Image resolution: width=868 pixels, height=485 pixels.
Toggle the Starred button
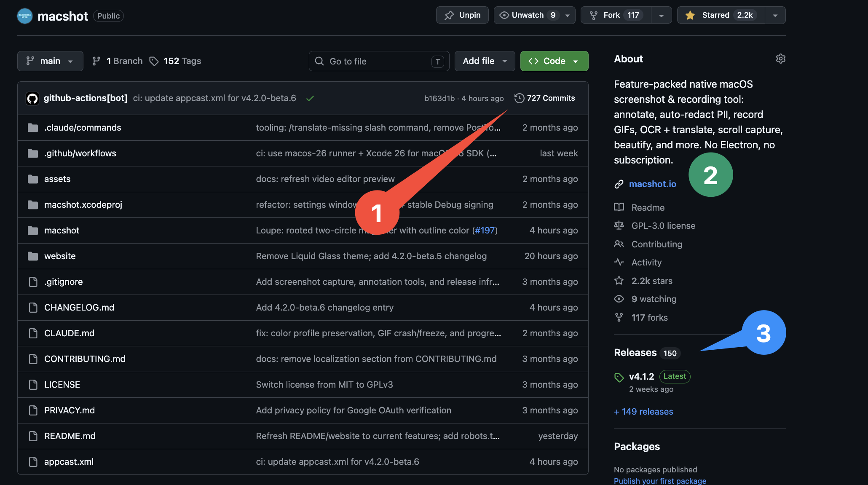[721, 15]
